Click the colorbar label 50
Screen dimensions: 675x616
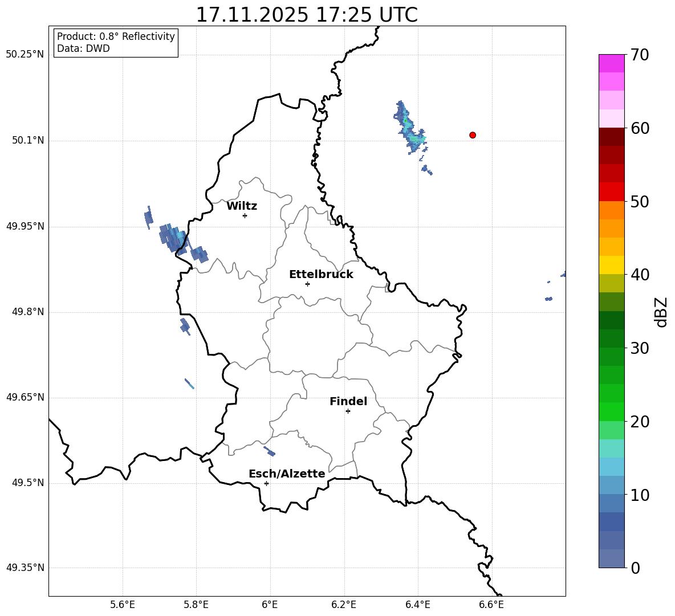coord(640,201)
